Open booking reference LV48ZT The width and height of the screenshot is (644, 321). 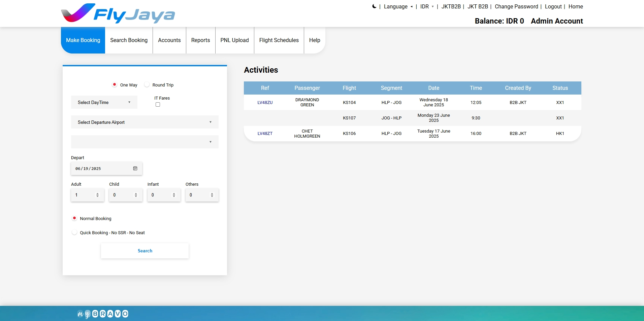tap(265, 134)
